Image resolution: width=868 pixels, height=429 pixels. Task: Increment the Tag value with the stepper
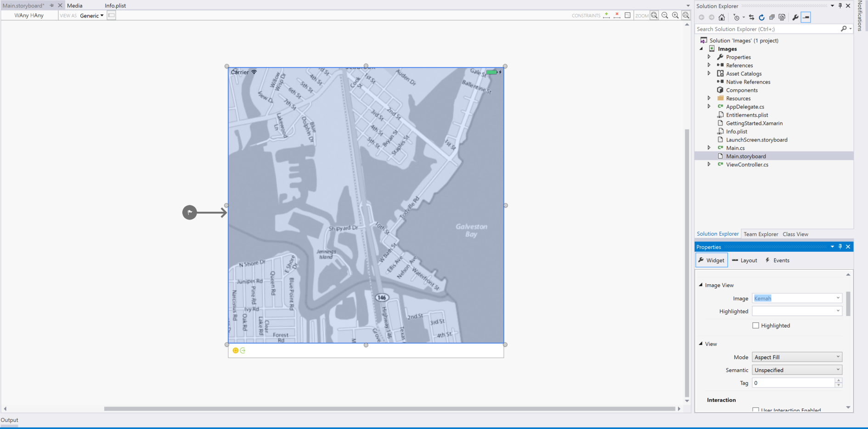click(x=838, y=381)
